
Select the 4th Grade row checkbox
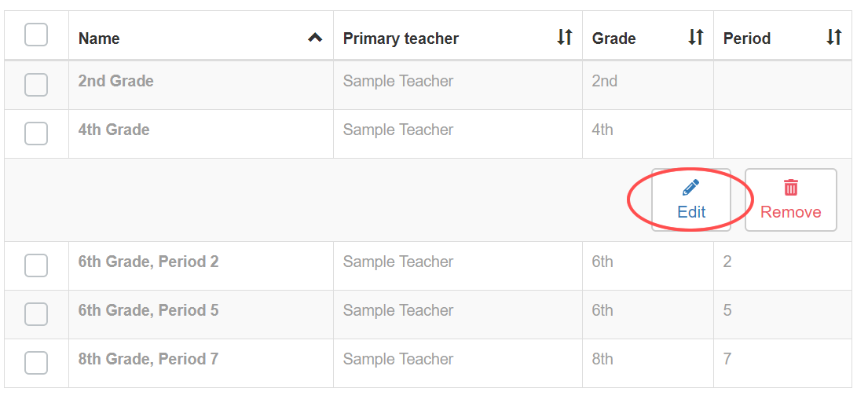pyautogui.click(x=36, y=134)
